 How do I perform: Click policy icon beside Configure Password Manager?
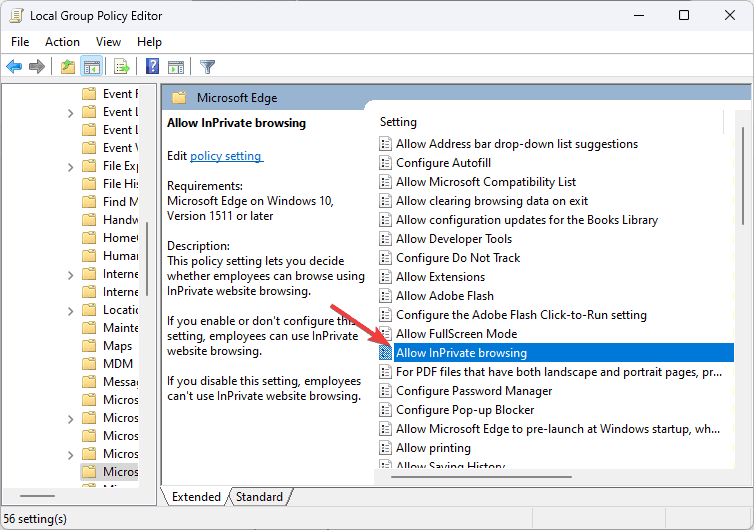pyautogui.click(x=385, y=391)
